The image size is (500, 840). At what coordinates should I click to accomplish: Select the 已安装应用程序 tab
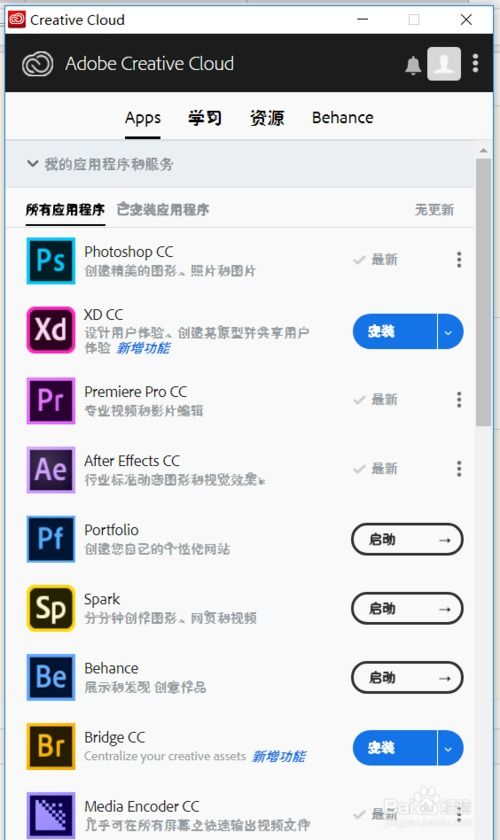(163, 209)
